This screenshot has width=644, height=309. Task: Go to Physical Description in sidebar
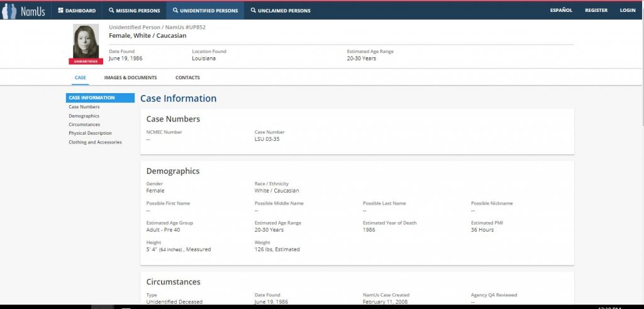click(90, 133)
